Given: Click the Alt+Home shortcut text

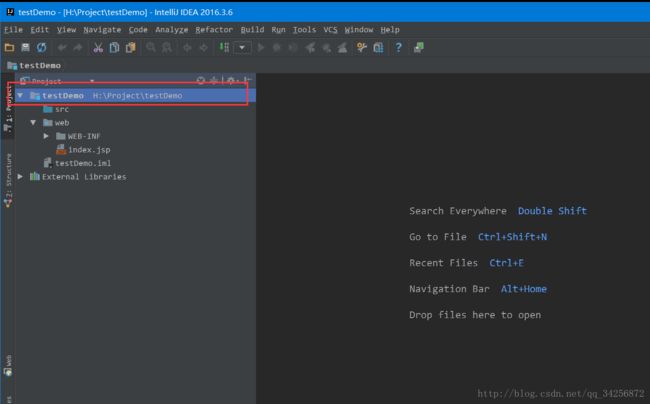Looking at the screenshot, I should (524, 289).
